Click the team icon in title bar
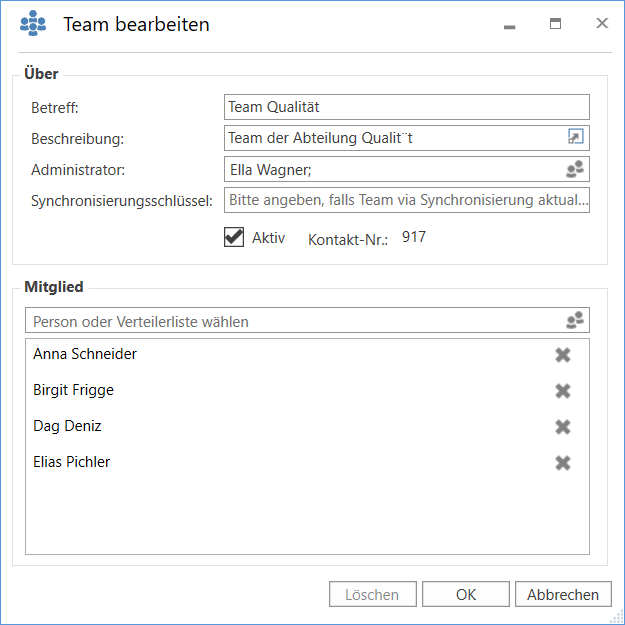Screen dimensions: 625x625 [x=33, y=24]
